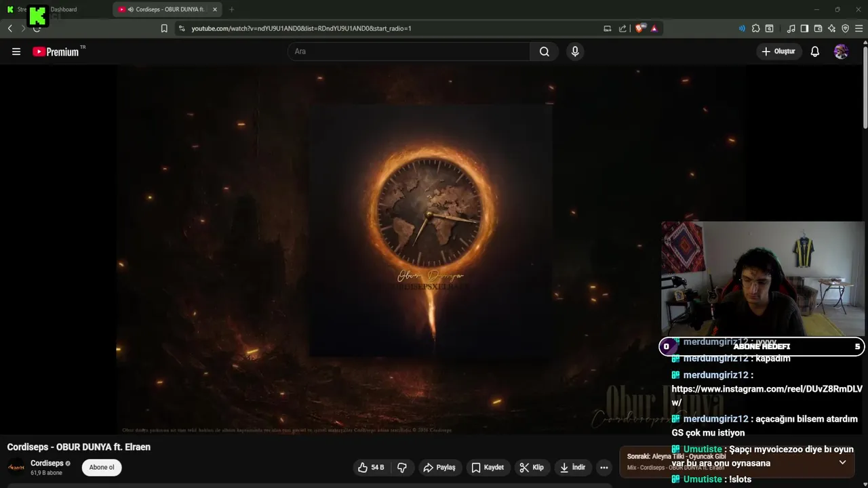Download the video with İndir button
Viewport: 868px width, 488px height.
(x=572, y=468)
